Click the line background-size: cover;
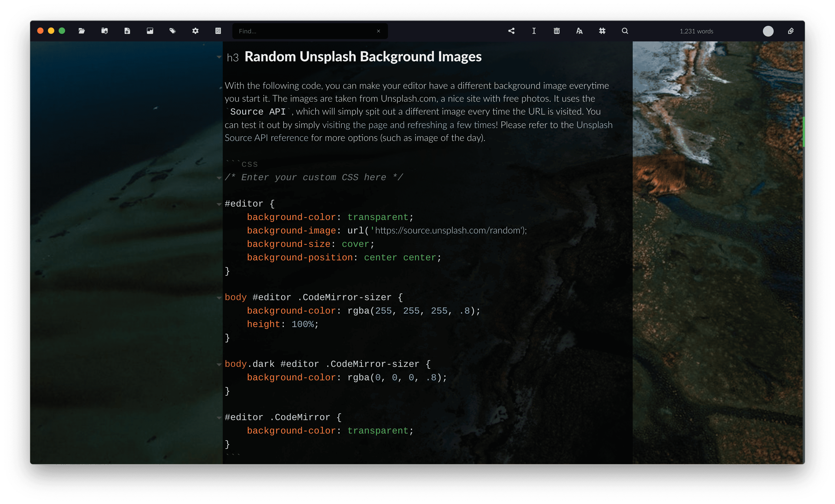835x504 pixels. 310,244
